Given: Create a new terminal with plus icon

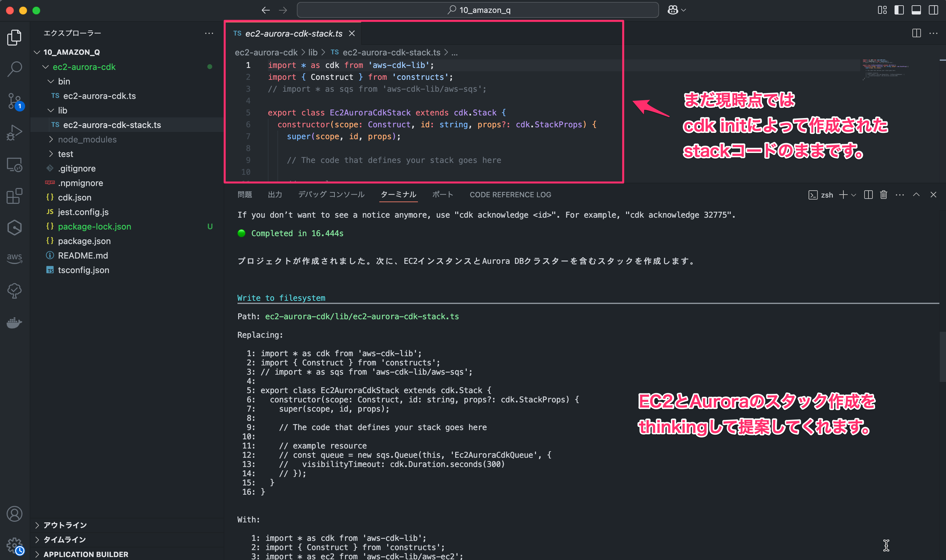Looking at the screenshot, I should 843,195.
